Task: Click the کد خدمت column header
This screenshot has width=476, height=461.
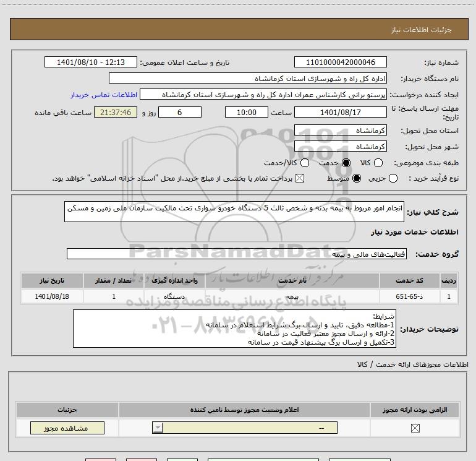Action: [409, 280]
